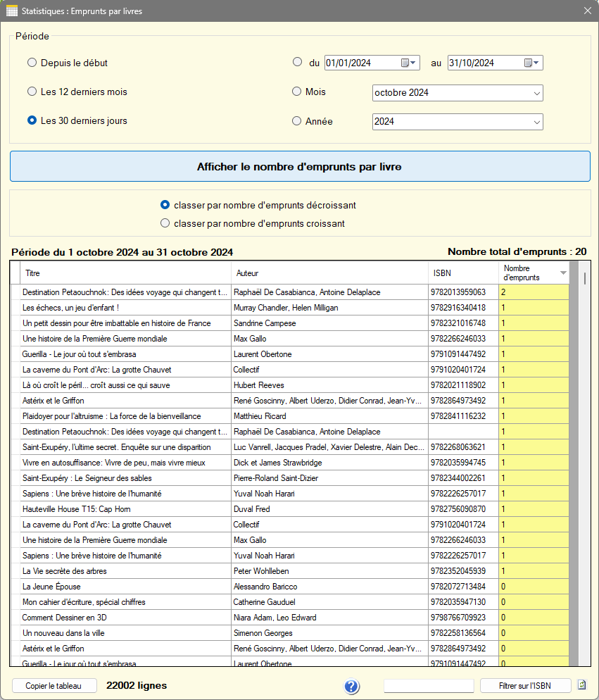Click the ISBN column header
Viewport: 599px width, 700px height.
(x=463, y=273)
